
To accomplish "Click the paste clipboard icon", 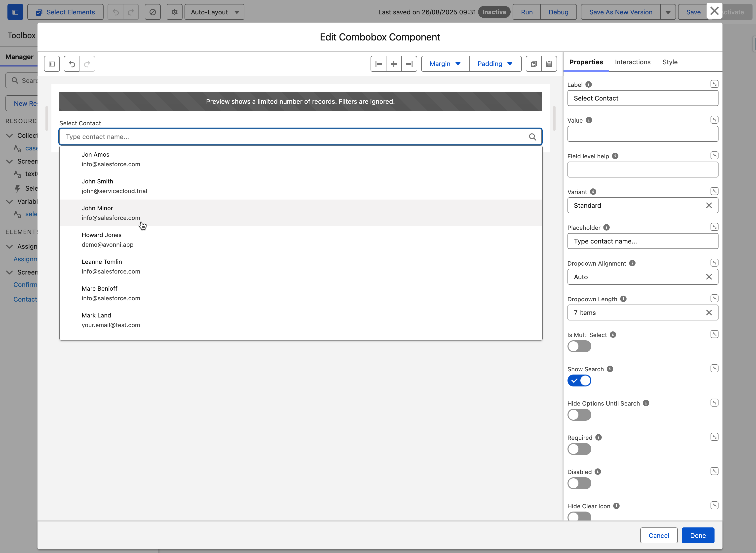I will tap(549, 64).
